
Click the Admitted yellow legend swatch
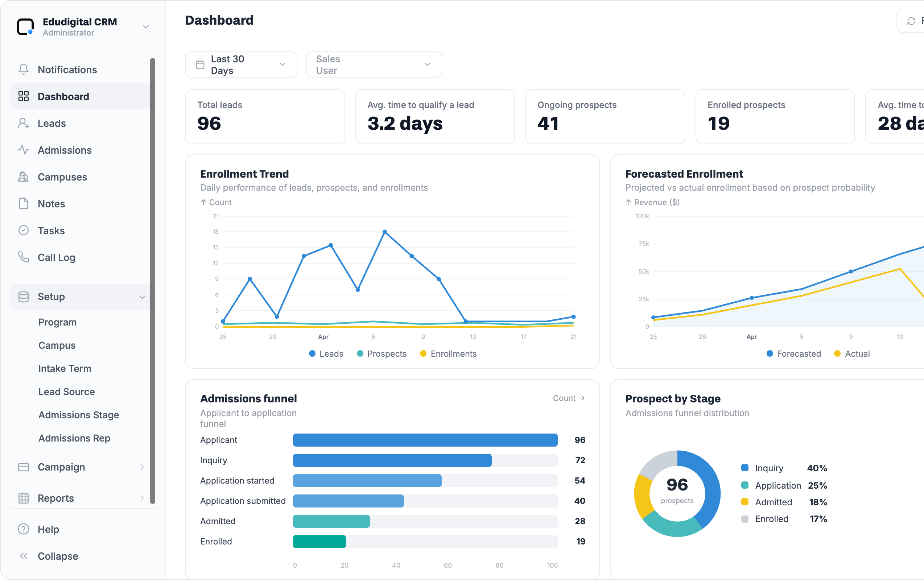(745, 502)
